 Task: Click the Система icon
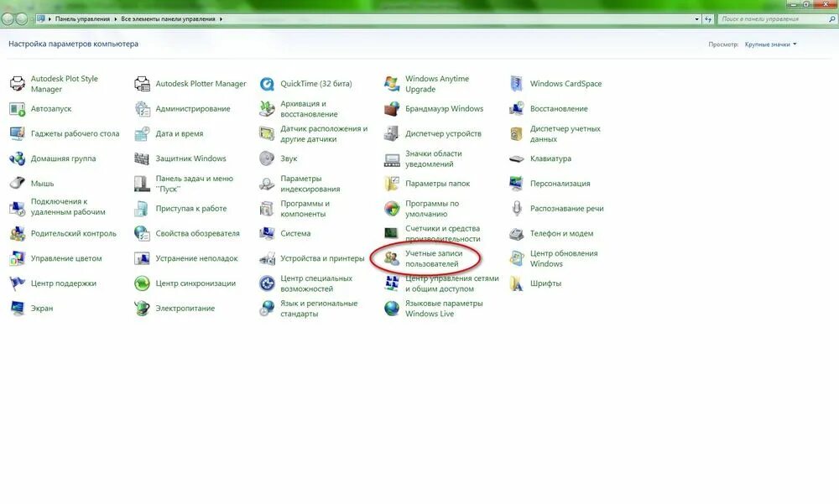tap(267, 233)
